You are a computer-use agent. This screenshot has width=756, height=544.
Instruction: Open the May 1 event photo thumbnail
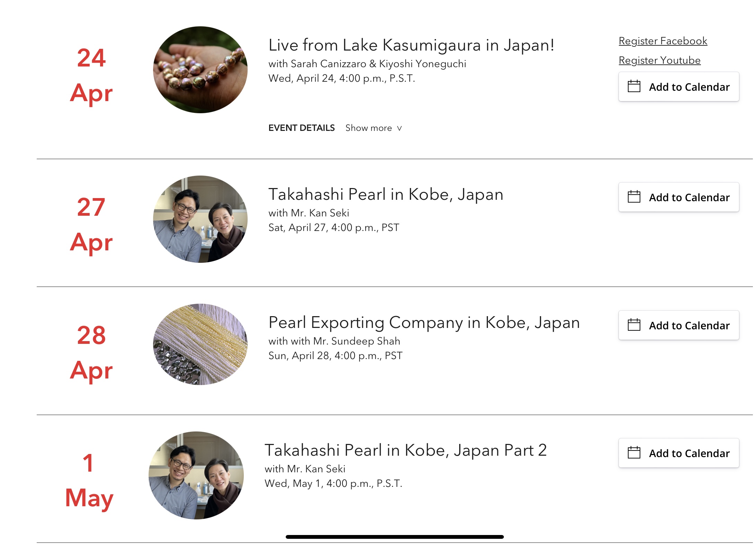click(x=196, y=475)
